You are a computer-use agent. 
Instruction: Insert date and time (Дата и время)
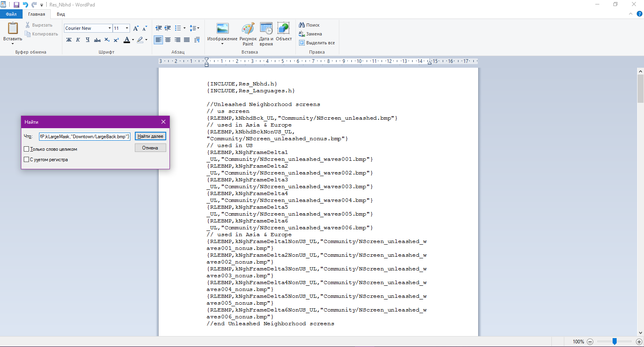coord(266,34)
